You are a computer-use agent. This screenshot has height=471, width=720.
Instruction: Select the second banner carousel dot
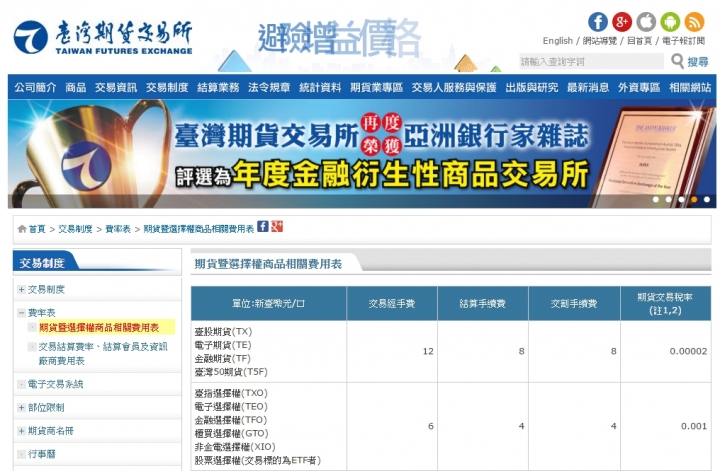pos(669,199)
